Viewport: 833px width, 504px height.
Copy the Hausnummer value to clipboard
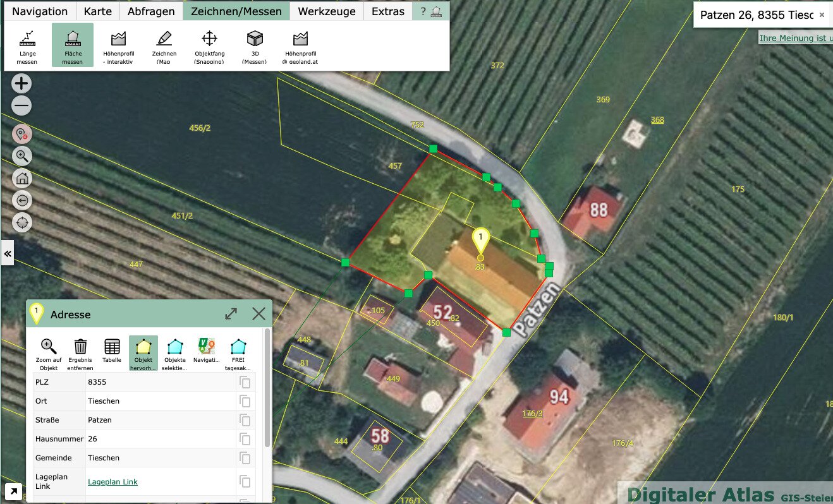(245, 439)
